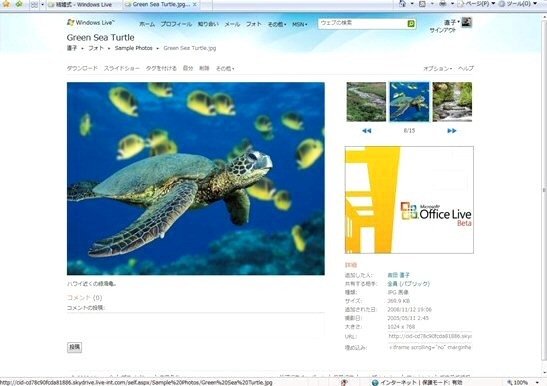The height and width of the screenshot is (386, 547).
Task: Go to previous photo with left arrows
Action: click(x=367, y=131)
